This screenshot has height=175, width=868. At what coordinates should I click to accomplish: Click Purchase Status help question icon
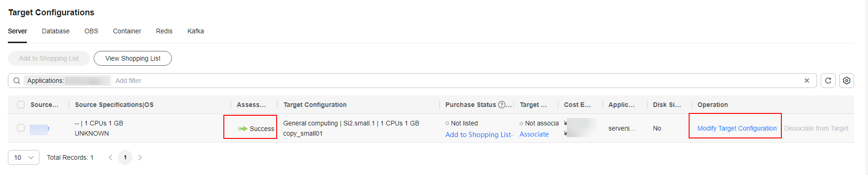[501, 105]
